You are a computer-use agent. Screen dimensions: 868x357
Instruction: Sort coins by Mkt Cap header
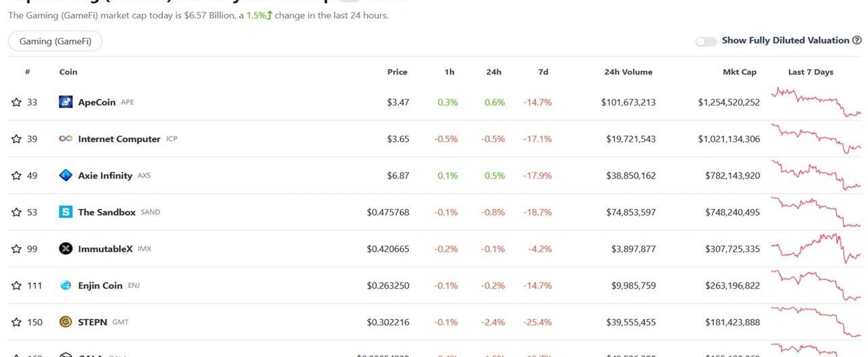click(740, 72)
